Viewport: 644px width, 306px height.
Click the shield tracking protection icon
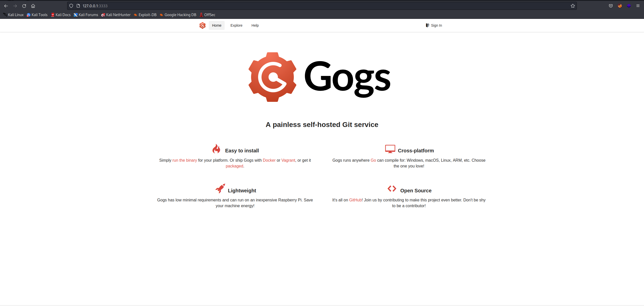pos(71,6)
